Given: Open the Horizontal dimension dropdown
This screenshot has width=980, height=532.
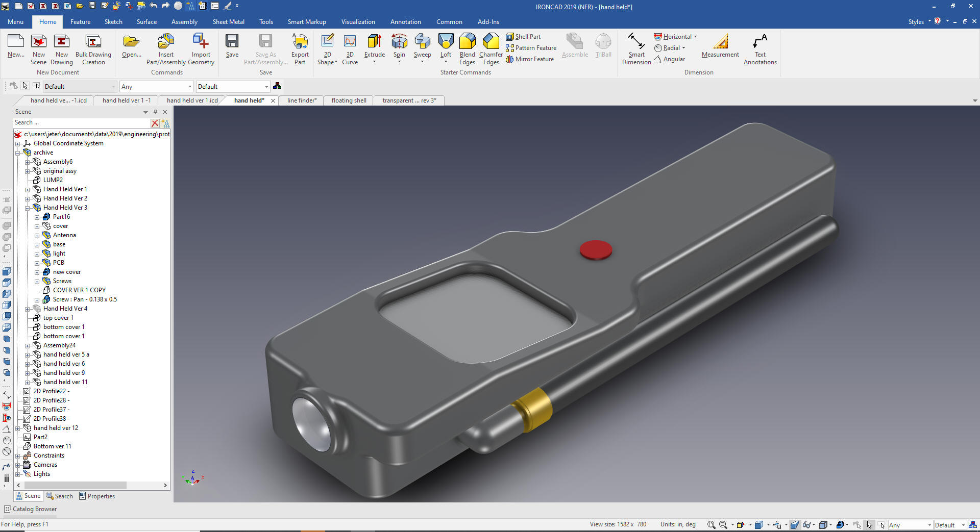Looking at the screenshot, I should tap(695, 37).
